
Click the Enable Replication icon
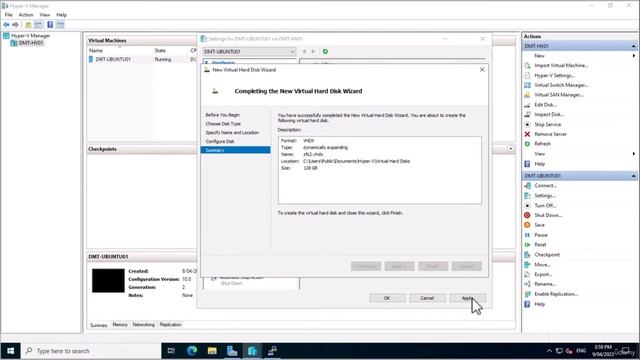tap(527, 294)
